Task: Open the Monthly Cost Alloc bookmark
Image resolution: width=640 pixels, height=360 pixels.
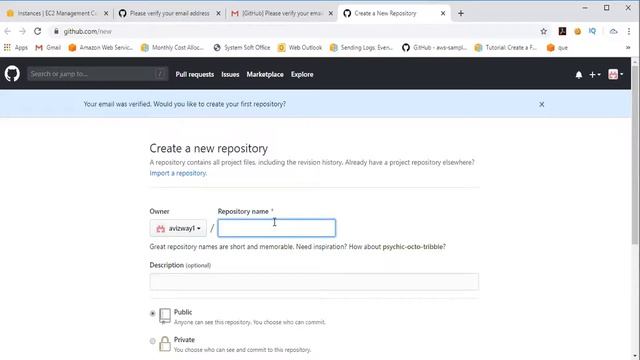Action: [172, 48]
